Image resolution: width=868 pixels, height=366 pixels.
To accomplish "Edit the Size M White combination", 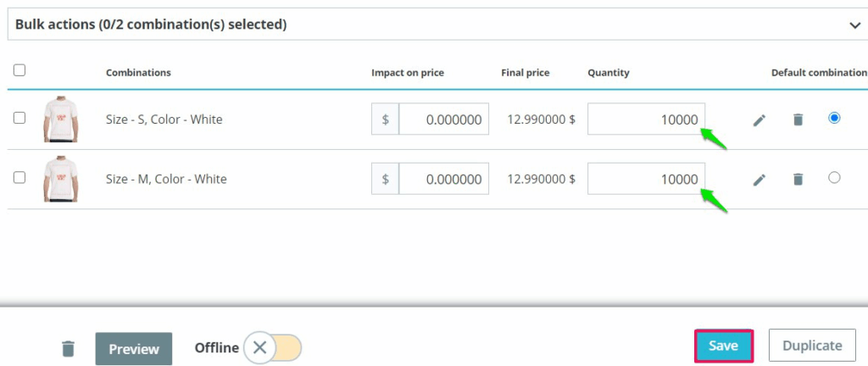I will (x=759, y=180).
